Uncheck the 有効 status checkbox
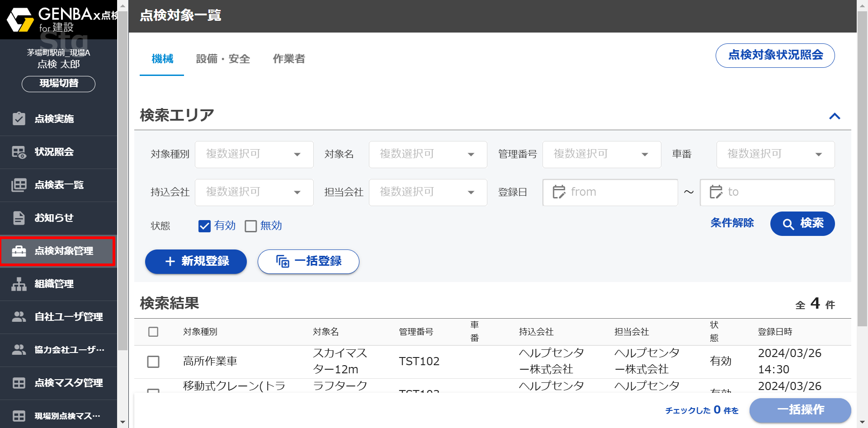Image resolution: width=868 pixels, height=428 pixels. [x=205, y=226]
